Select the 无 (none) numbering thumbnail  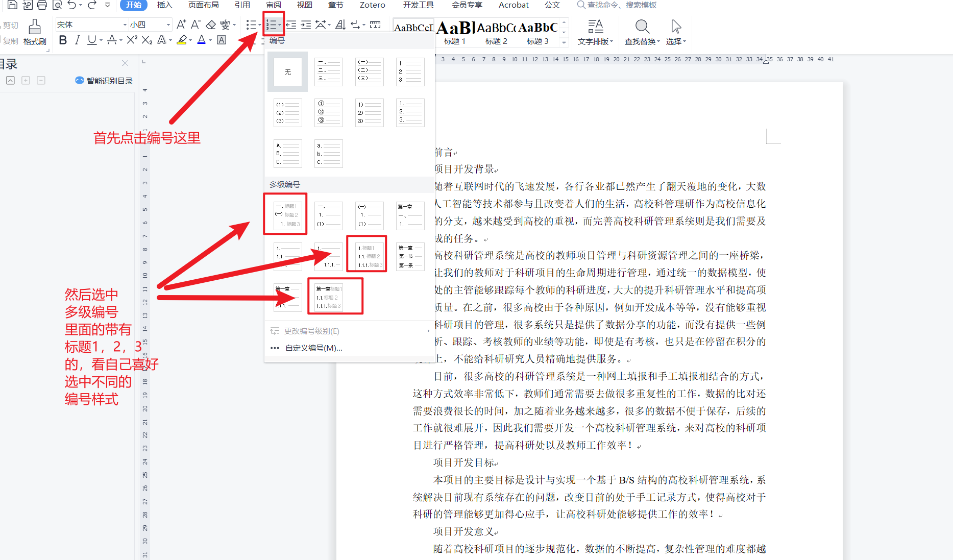pyautogui.click(x=287, y=71)
